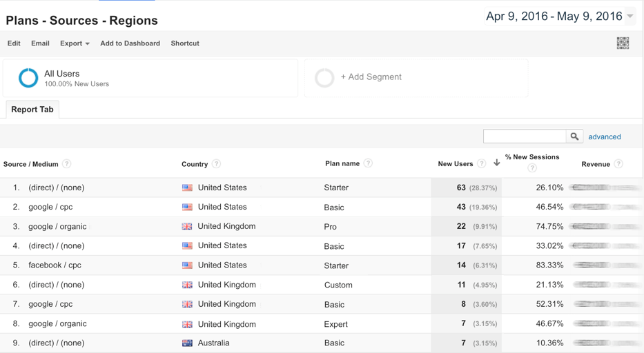
Task: Click help icon beside Country column header
Action: (x=217, y=164)
